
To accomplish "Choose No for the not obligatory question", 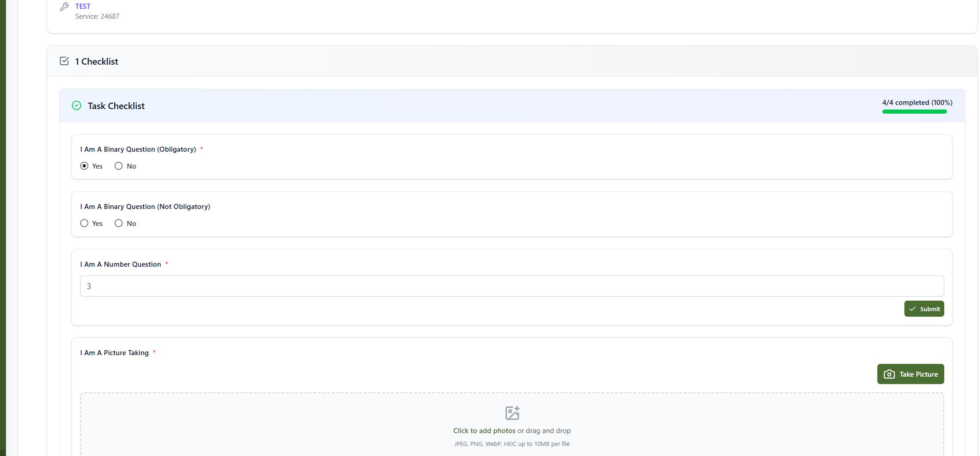I will 119,223.
